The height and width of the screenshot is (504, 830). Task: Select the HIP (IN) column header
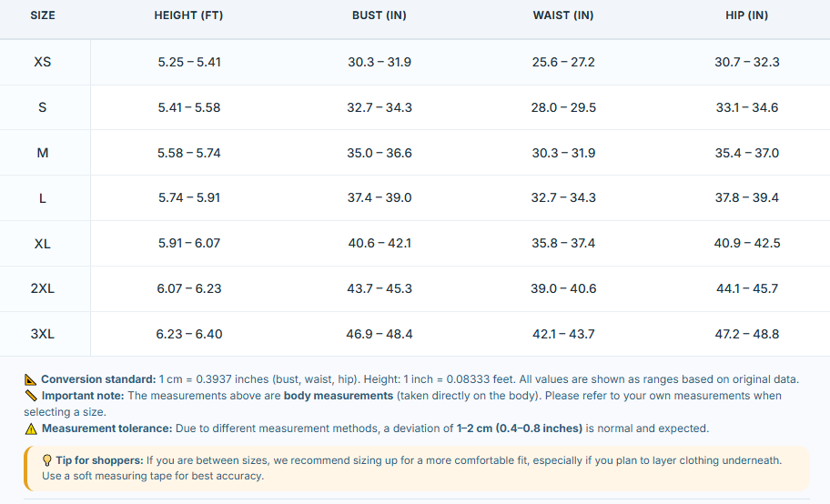746,15
